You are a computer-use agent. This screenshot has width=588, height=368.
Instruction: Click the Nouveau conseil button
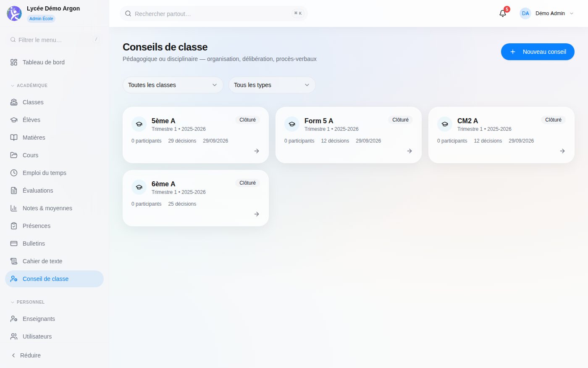[538, 52]
